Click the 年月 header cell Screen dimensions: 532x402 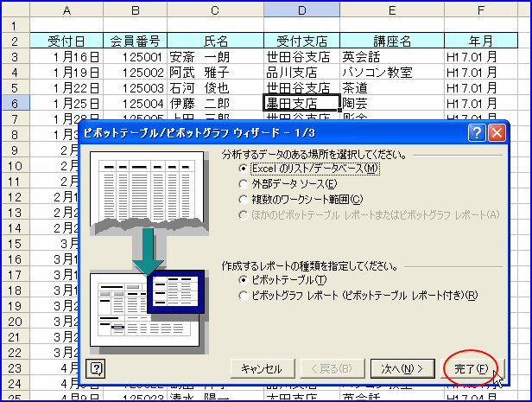coord(481,41)
